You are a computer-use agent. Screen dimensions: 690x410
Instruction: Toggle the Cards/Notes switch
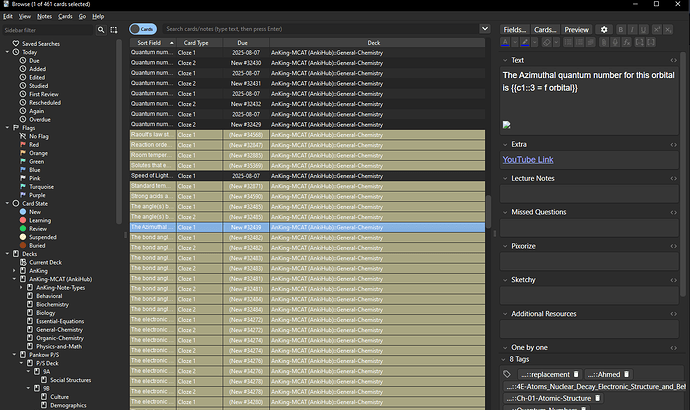click(x=142, y=30)
